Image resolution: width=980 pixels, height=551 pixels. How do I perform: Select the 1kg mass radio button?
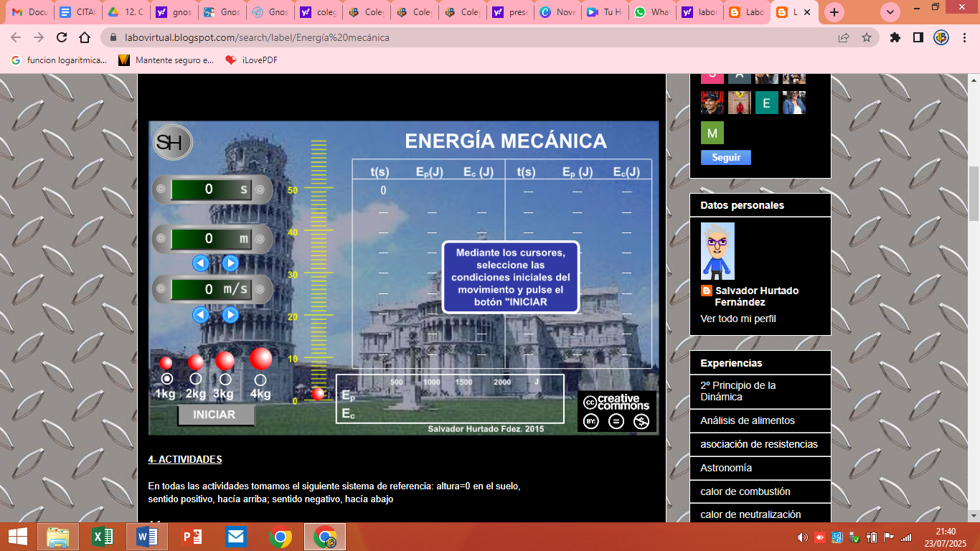tap(167, 379)
